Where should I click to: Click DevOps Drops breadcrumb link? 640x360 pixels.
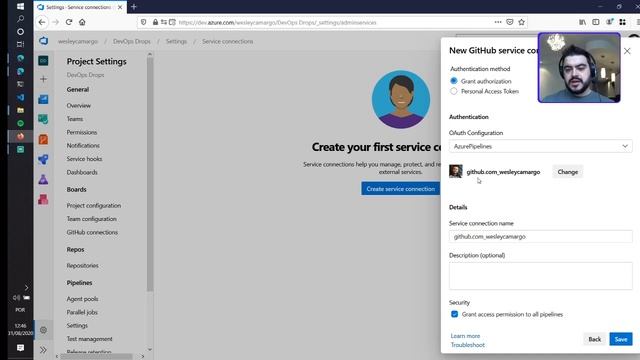pyautogui.click(x=131, y=41)
